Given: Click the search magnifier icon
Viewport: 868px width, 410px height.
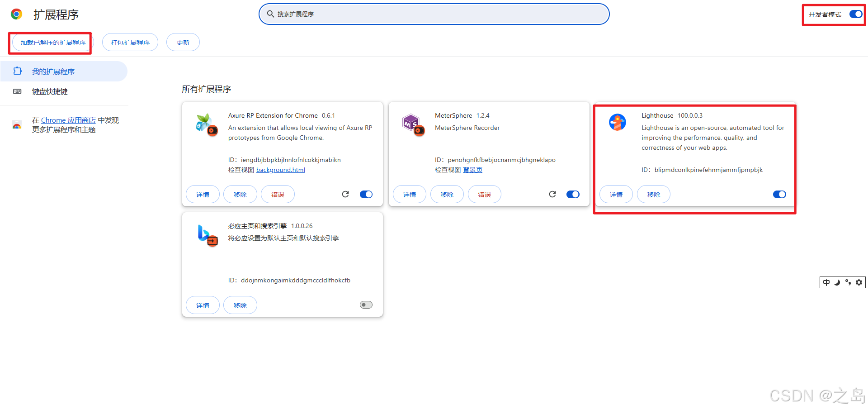Looking at the screenshot, I should coord(270,14).
